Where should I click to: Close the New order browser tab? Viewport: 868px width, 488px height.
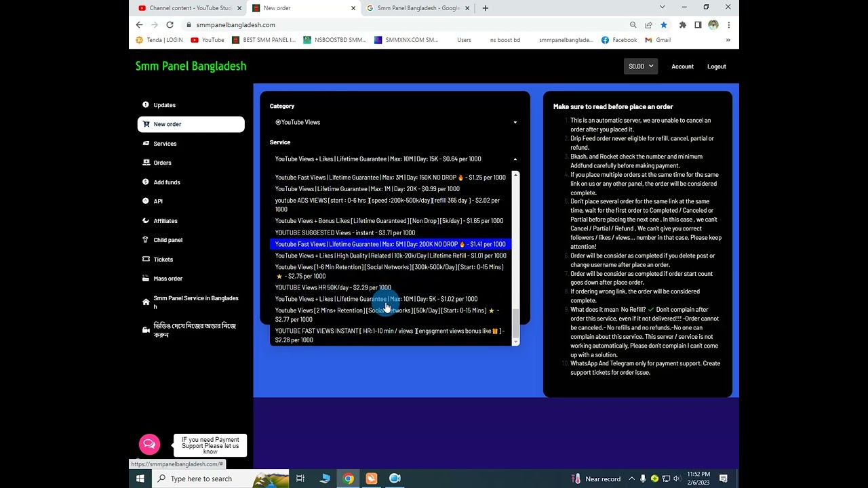click(x=353, y=8)
